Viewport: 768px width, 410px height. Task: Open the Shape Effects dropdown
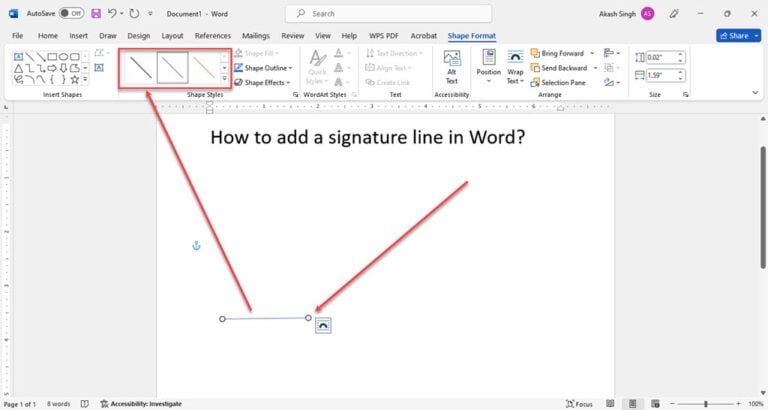pyautogui.click(x=262, y=82)
